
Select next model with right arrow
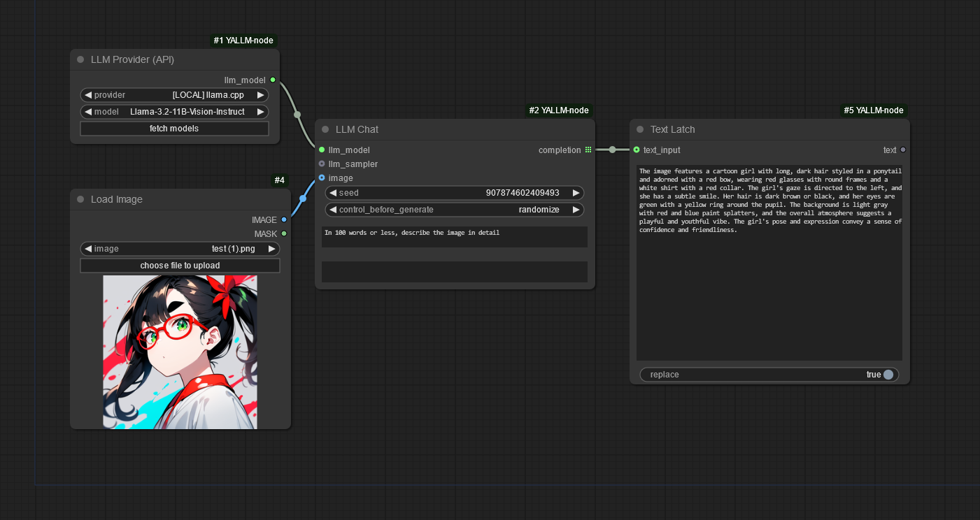click(x=261, y=112)
